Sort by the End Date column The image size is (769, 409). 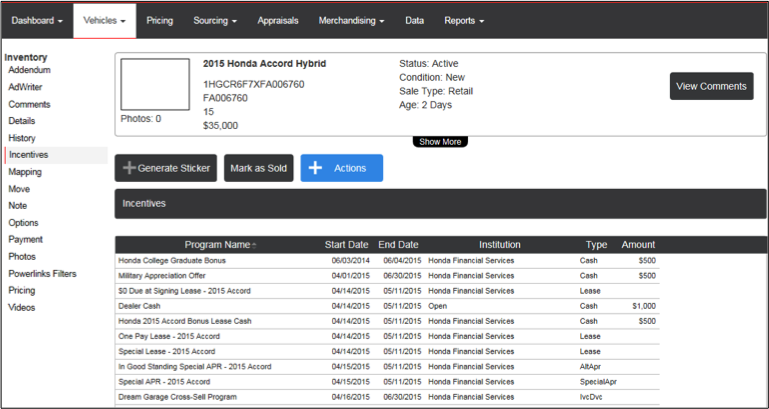(398, 245)
